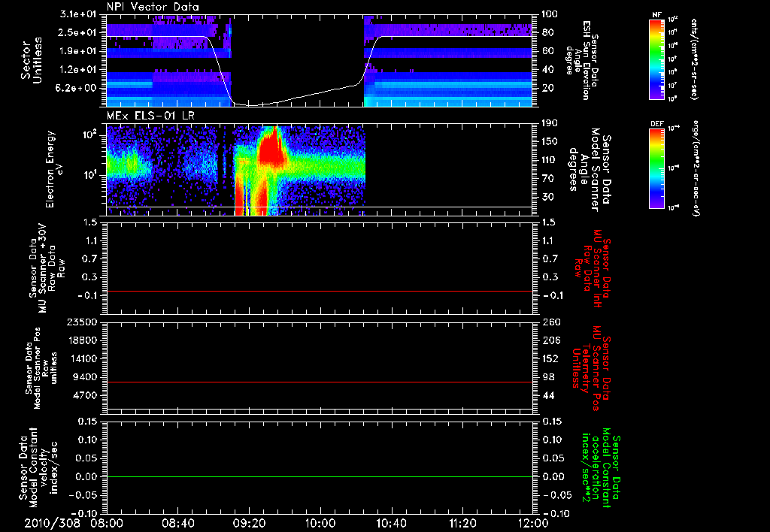Screen dimensions: 770x532
Task: Click the 10:00 time axis label
Action: pos(320,523)
